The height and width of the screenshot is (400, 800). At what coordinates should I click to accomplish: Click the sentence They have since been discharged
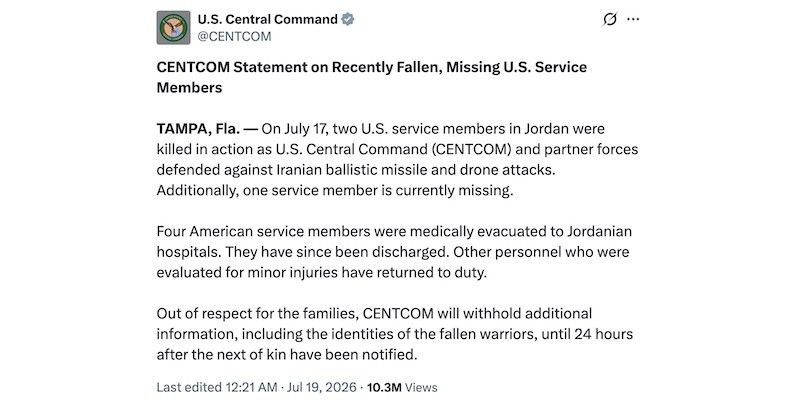(337, 252)
